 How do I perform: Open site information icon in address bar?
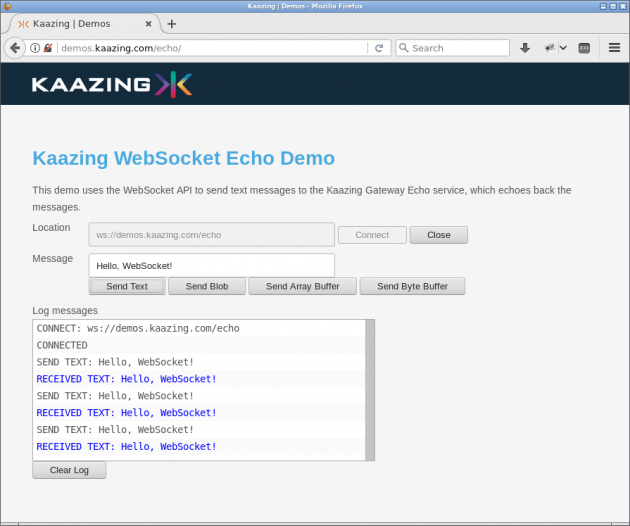coord(35,48)
